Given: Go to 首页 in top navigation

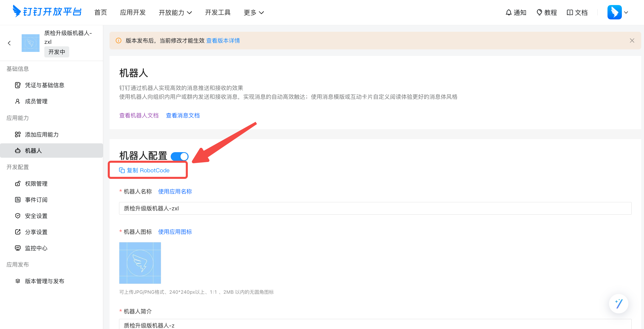Looking at the screenshot, I should [101, 12].
